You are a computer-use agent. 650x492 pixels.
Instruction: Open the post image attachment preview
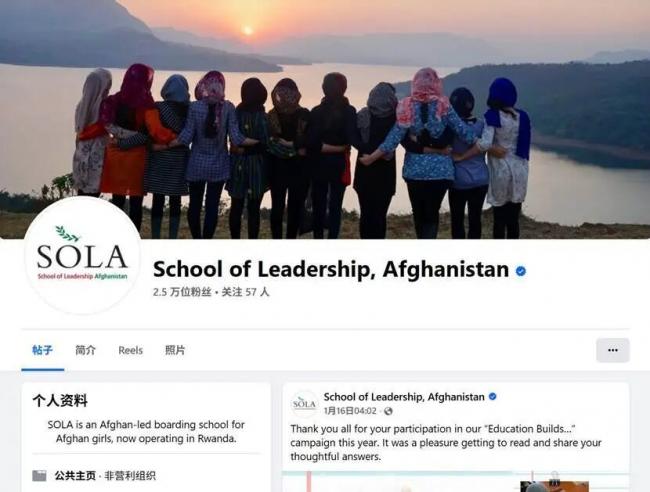click(456, 482)
